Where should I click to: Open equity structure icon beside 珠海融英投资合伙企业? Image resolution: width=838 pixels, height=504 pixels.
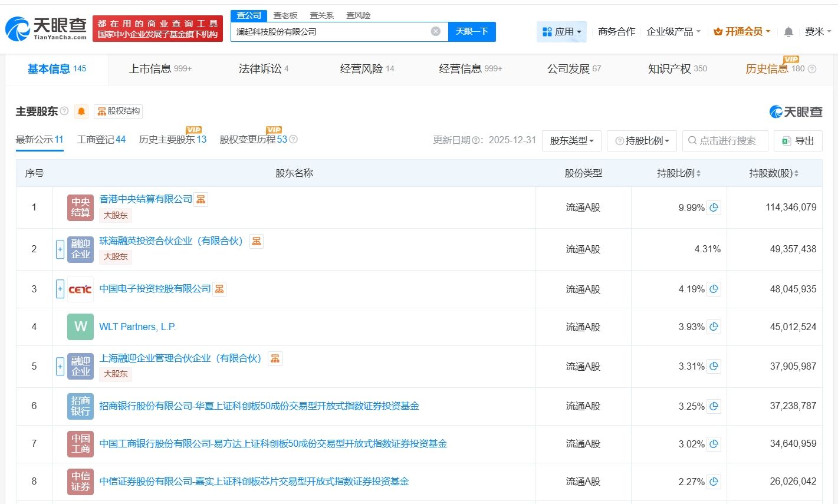tap(256, 241)
